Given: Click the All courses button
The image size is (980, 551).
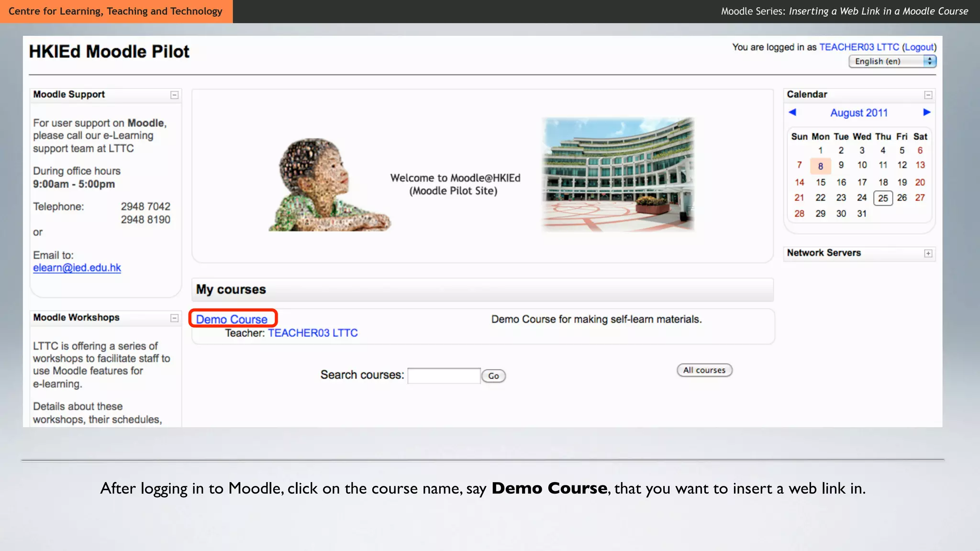Looking at the screenshot, I should 704,370.
